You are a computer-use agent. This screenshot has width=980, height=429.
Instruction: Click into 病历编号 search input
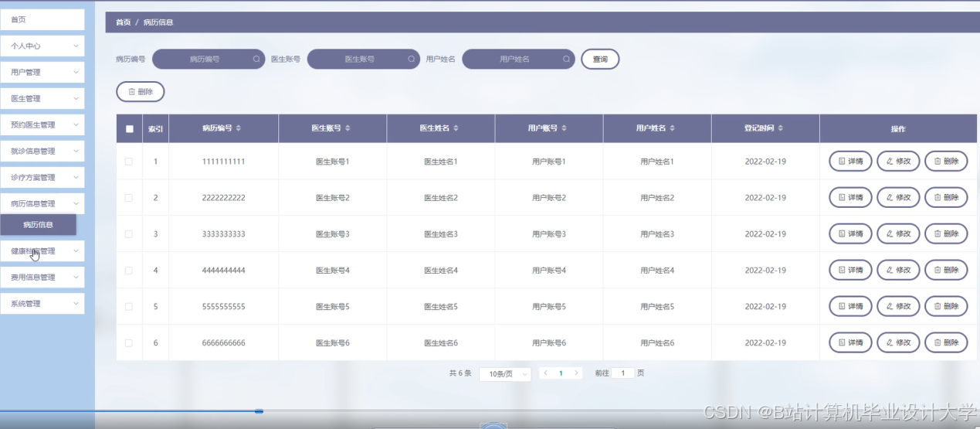(209, 59)
